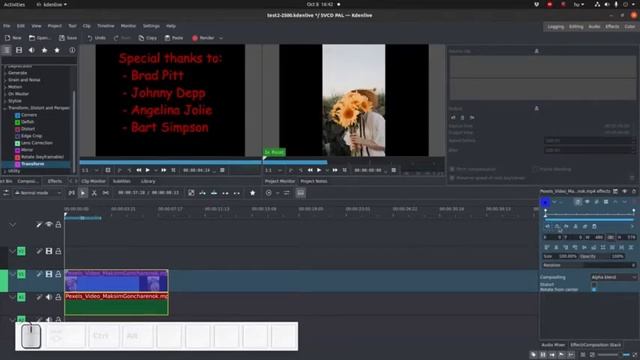Image resolution: width=640 pixels, height=360 pixels.
Task: Select the Editing workspace layout
Action: click(576, 27)
